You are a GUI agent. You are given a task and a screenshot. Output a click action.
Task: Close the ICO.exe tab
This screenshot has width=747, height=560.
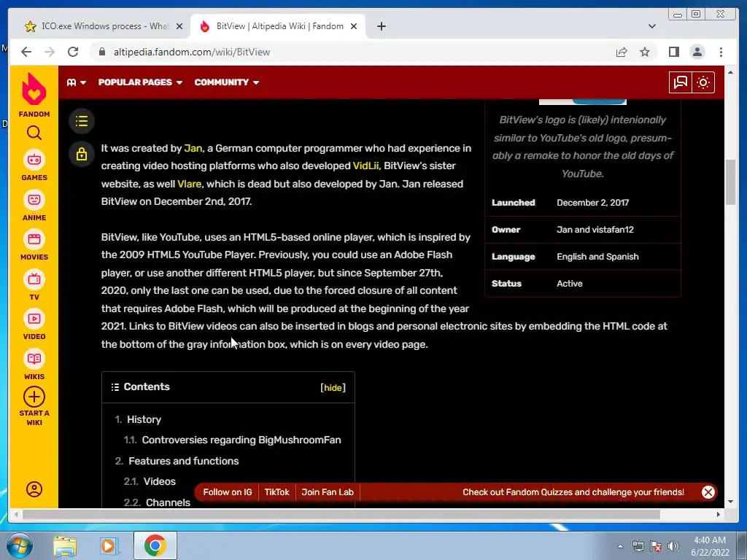point(179,26)
